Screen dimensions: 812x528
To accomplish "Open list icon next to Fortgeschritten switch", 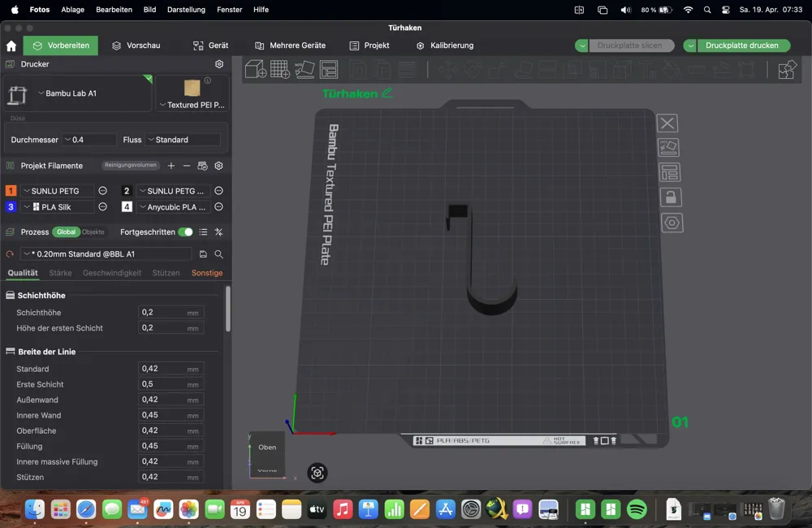I will coord(203,232).
